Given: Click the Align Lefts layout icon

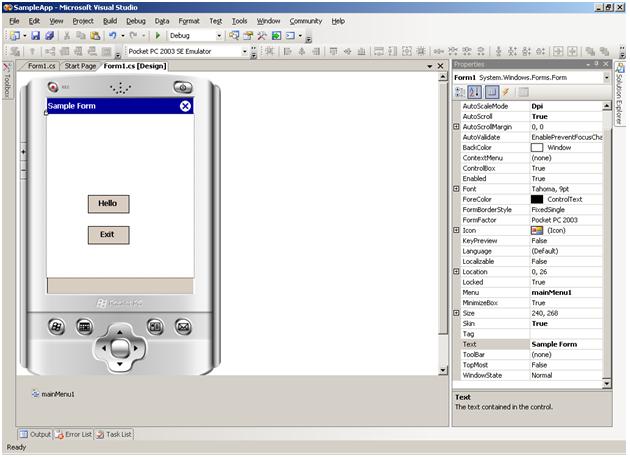Looking at the screenshot, I should 287,51.
